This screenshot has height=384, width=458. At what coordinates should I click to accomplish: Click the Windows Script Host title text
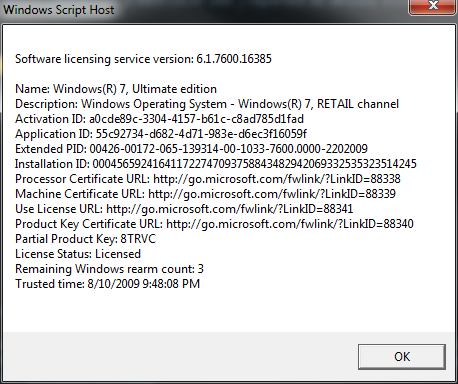pyautogui.click(x=59, y=10)
